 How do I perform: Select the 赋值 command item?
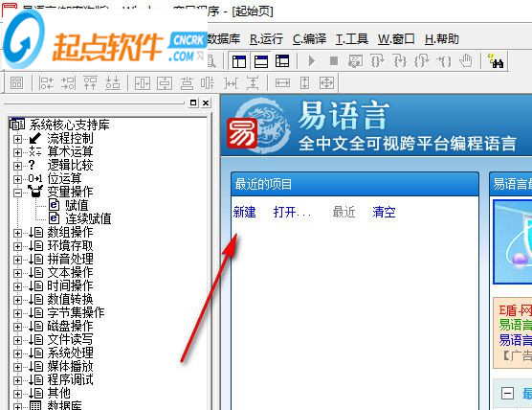[x=77, y=206]
